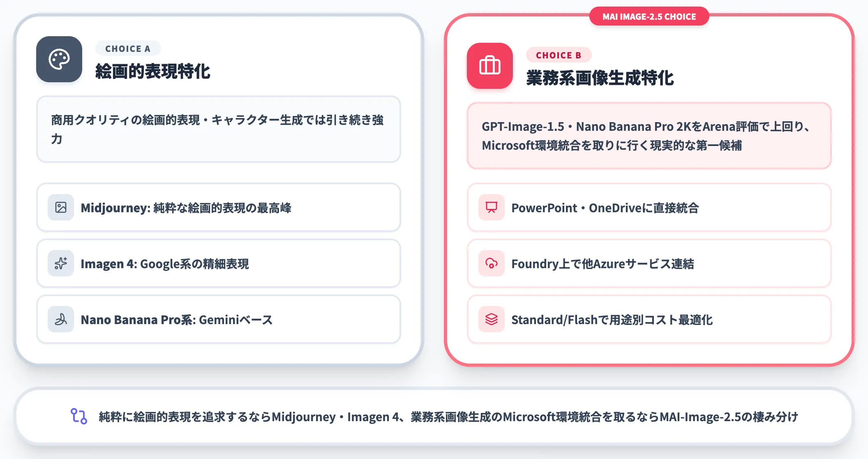
Task: Click the palette icon for Choice A
Action: click(59, 59)
